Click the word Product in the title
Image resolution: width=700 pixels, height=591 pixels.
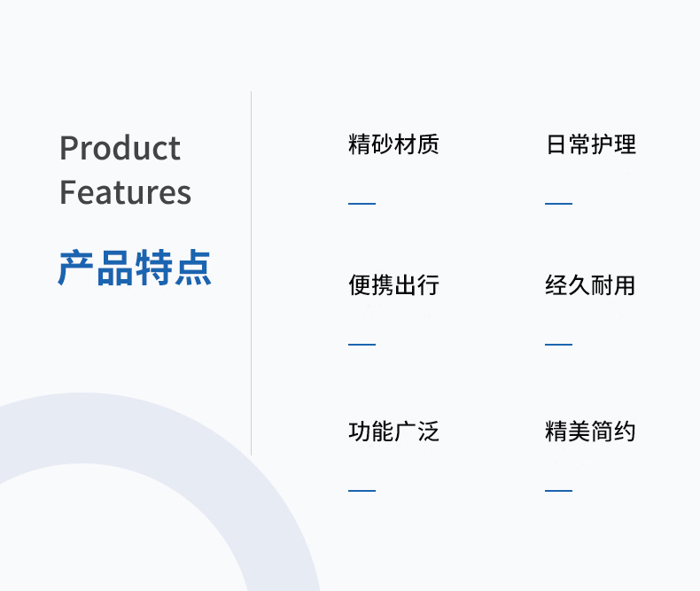[x=120, y=148]
